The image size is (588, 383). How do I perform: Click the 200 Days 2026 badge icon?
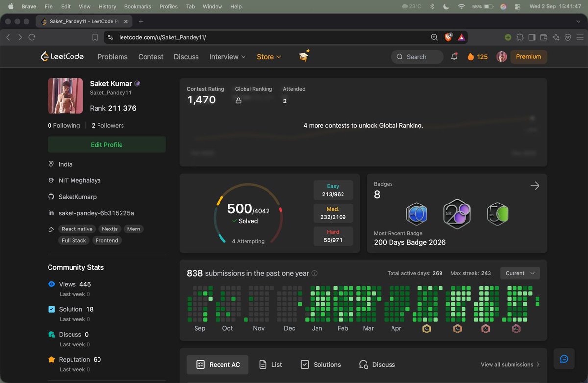tap(457, 214)
